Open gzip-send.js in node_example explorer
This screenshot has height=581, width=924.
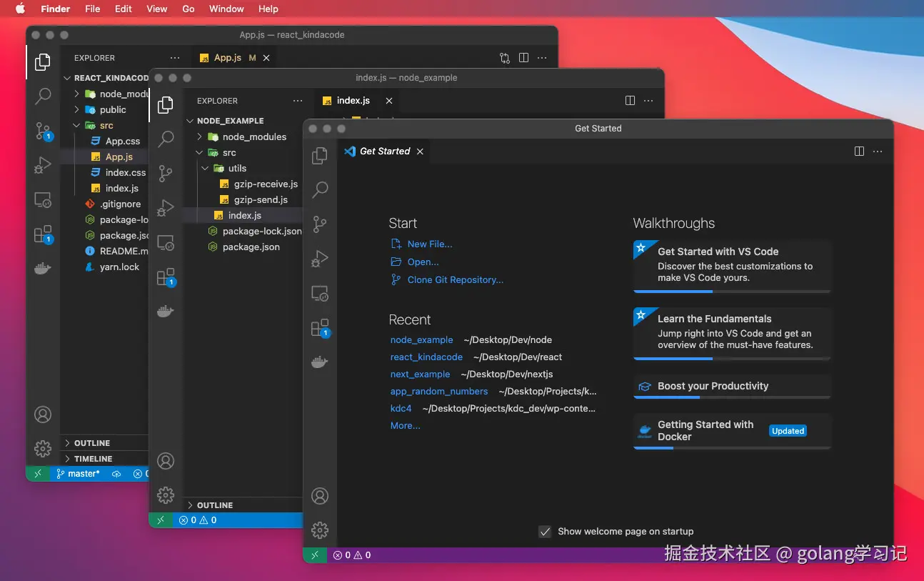(261, 199)
